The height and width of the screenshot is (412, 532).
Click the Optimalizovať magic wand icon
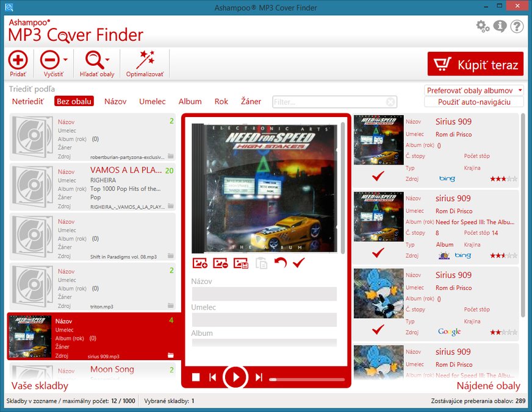point(145,60)
